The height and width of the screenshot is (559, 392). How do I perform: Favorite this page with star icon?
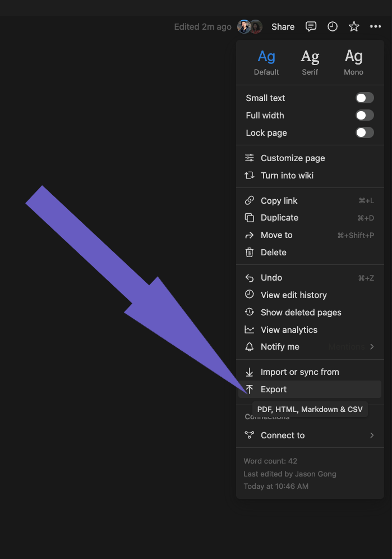[x=354, y=27]
